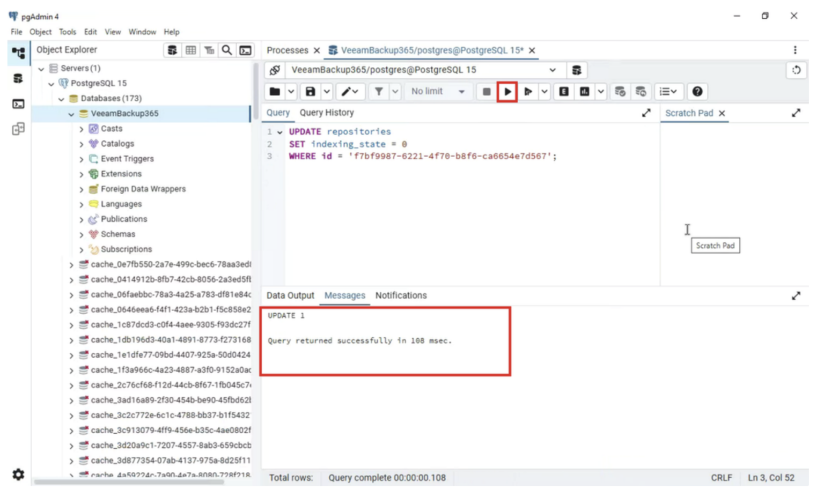The image size is (824, 504).
Task: Click the connection status plug icon
Action: [x=275, y=70]
